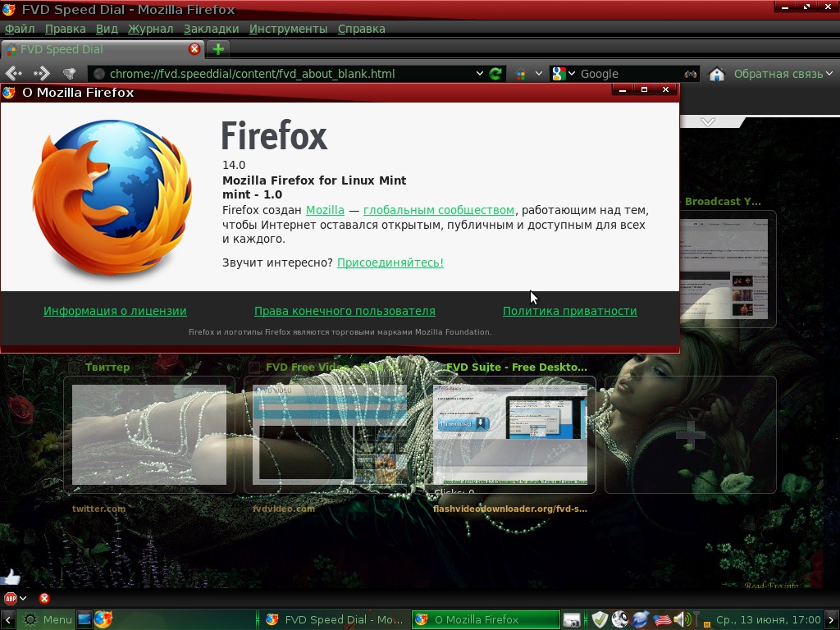Open Информация о лицензии link

click(x=115, y=311)
